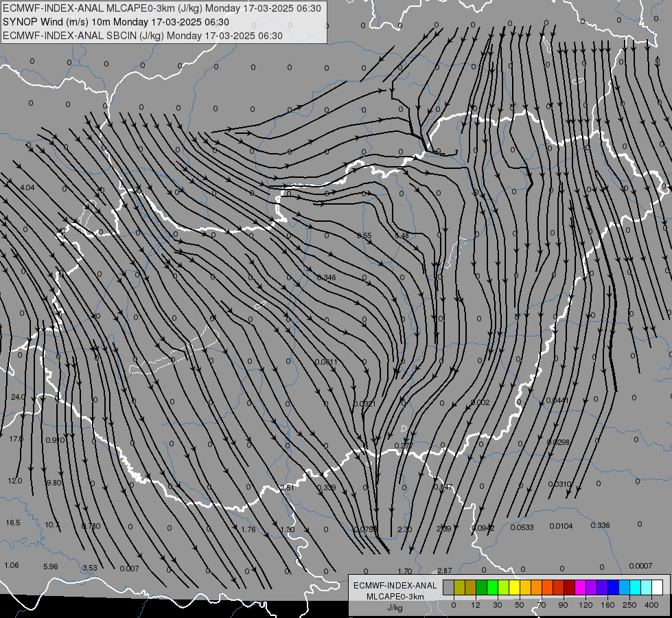The width and height of the screenshot is (672, 618).
Task: Select the bright green legend swatch
Action: tap(492, 587)
